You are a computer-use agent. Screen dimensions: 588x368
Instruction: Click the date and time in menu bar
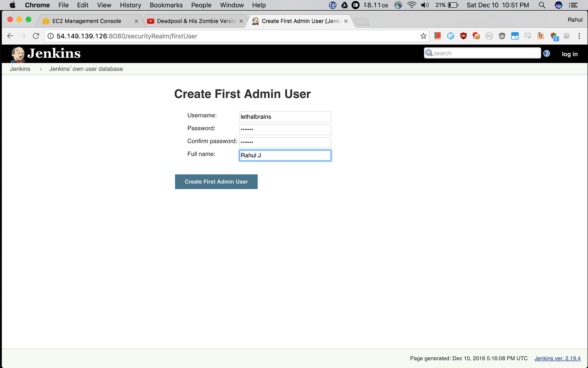click(x=498, y=5)
